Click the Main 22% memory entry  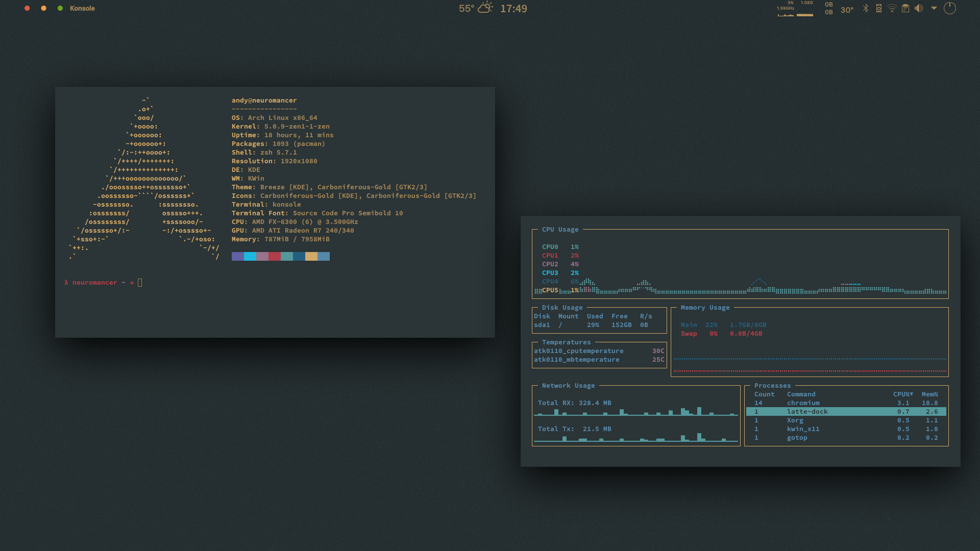coord(723,325)
